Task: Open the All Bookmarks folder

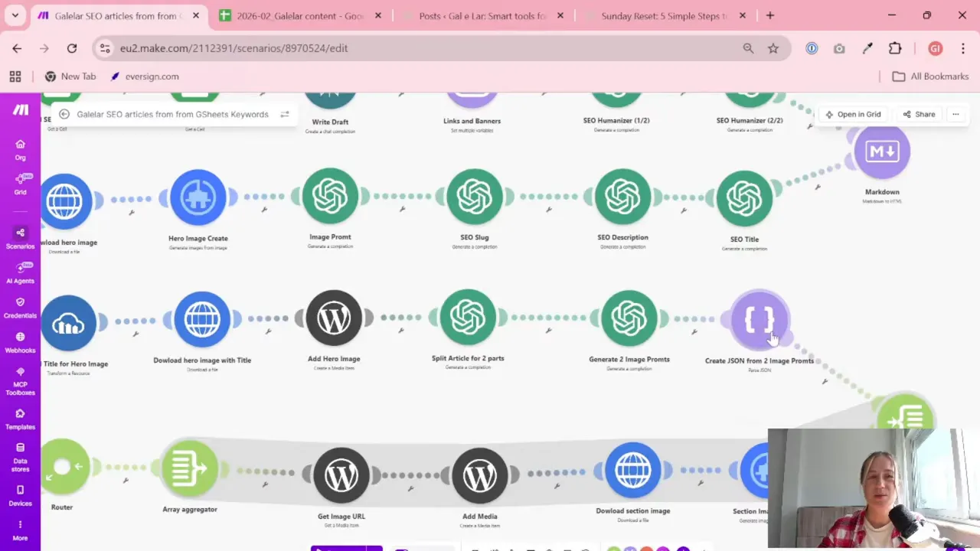Action: [x=931, y=77]
